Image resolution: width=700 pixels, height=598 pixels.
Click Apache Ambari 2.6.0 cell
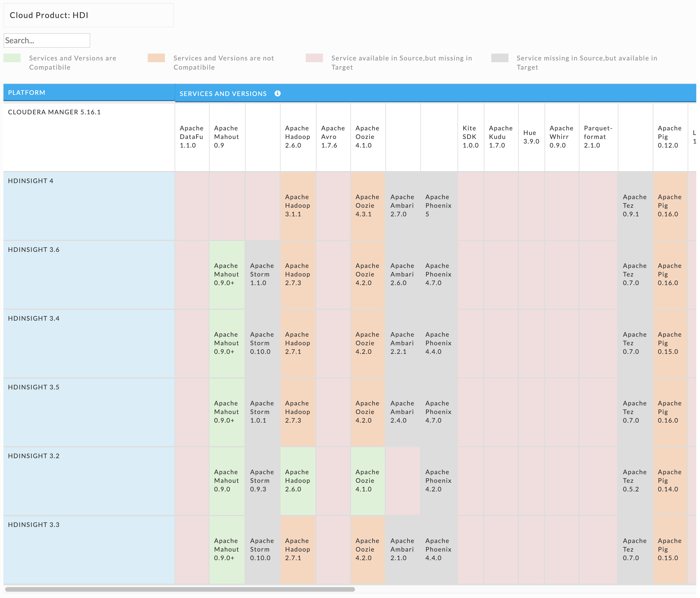pyautogui.click(x=403, y=275)
